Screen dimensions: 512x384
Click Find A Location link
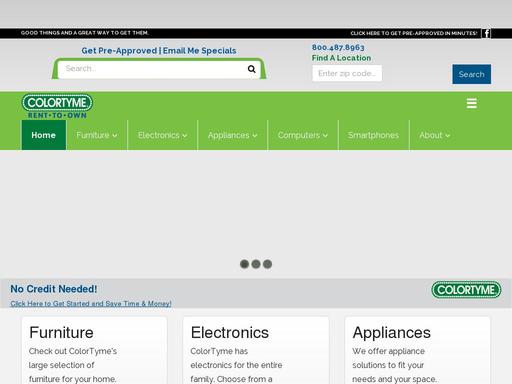[341, 58]
